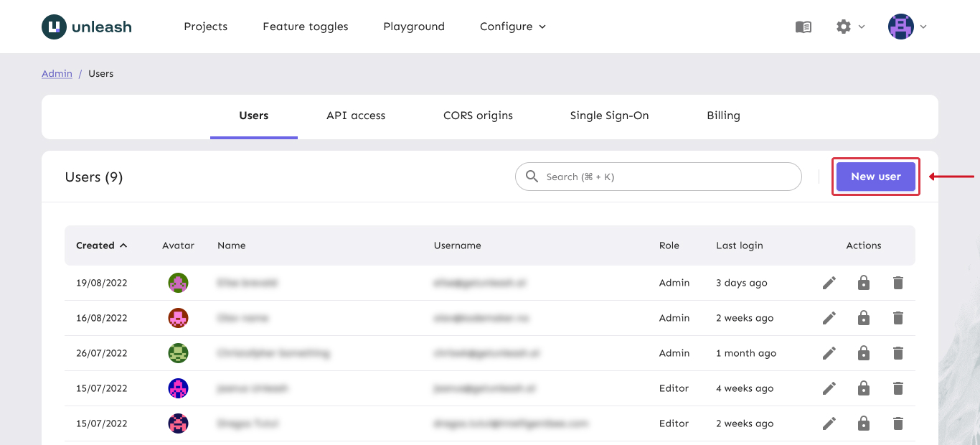Open the documentation book icon
The image size is (980, 445).
point(804,27)
